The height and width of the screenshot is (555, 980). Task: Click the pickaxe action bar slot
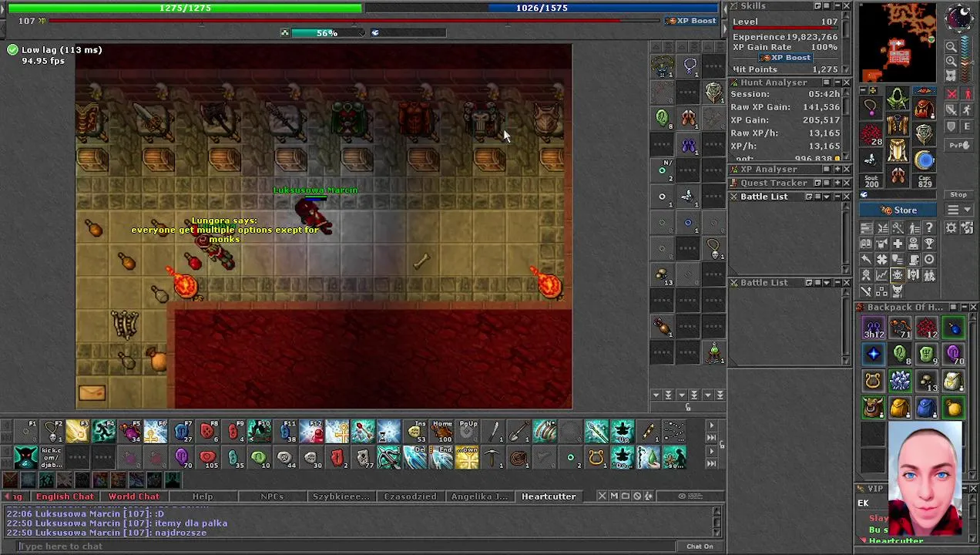[492, 458]
